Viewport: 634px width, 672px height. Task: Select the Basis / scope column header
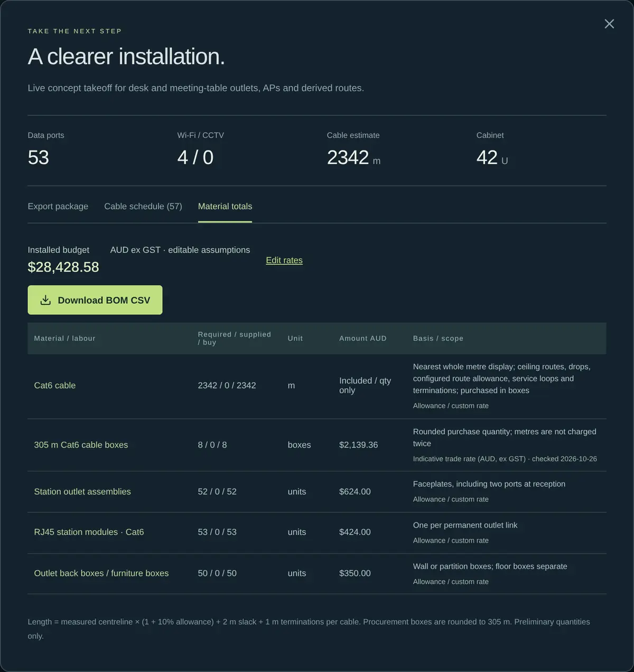pyautogui.click(x=438, y=338)
